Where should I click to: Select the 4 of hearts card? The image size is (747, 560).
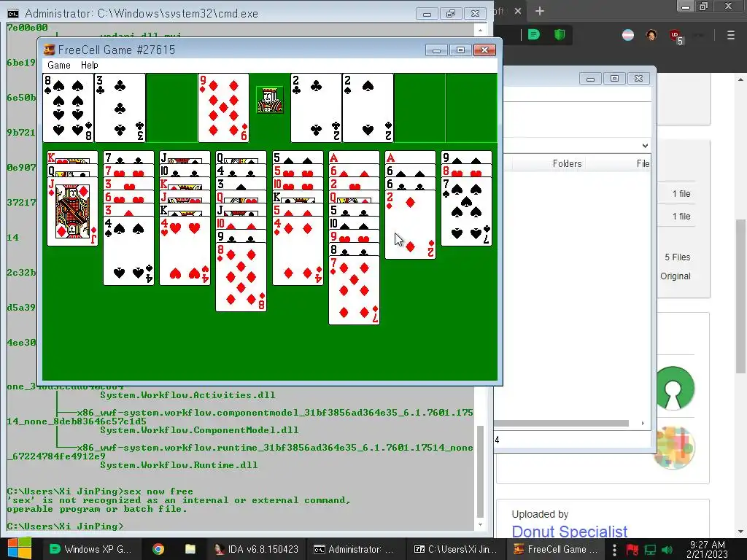tap(185, 251)
